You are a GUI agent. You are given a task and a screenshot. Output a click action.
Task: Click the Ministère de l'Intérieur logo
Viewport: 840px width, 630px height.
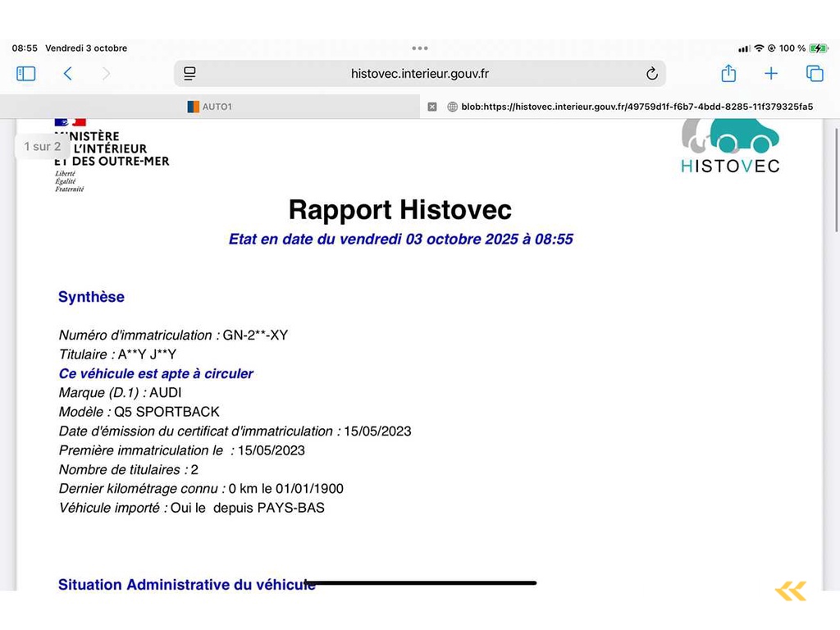click(111, 153)
